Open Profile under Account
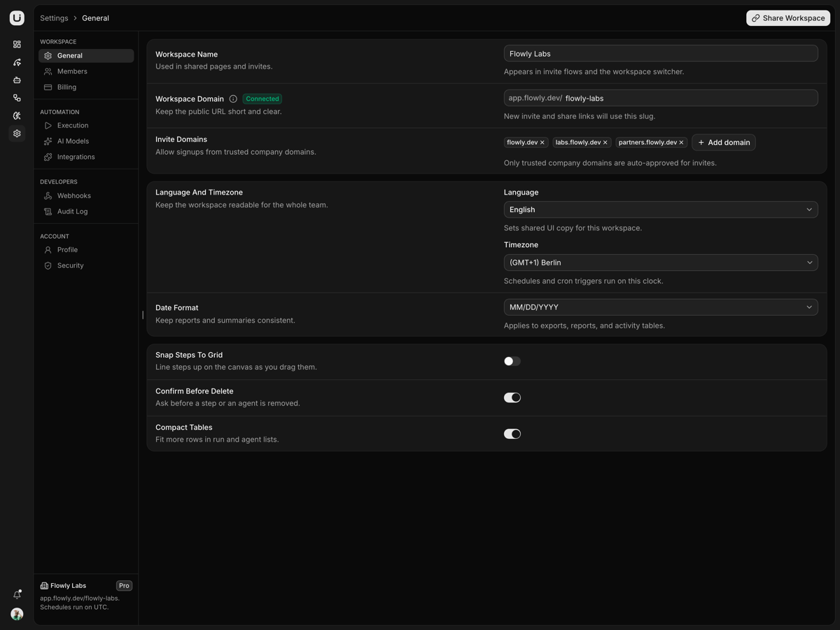840x630 pixels. click(86, 250)
